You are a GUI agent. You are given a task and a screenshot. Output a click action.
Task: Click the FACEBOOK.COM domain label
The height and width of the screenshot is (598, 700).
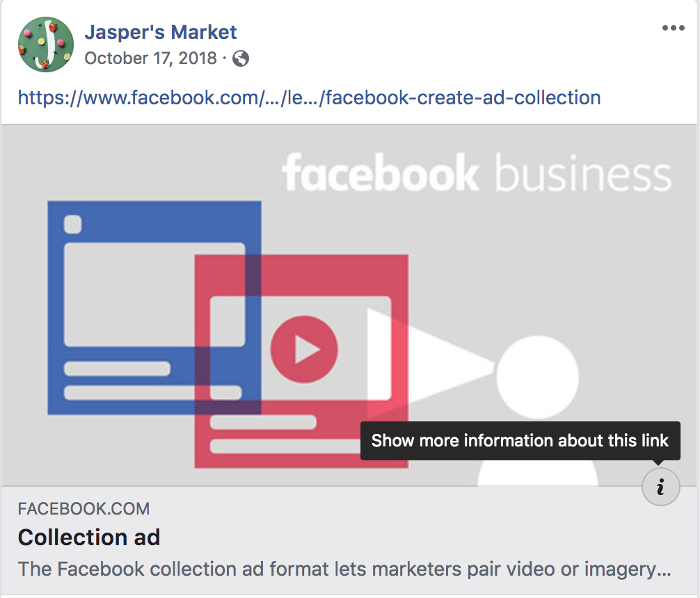click(x=83, y=509)
